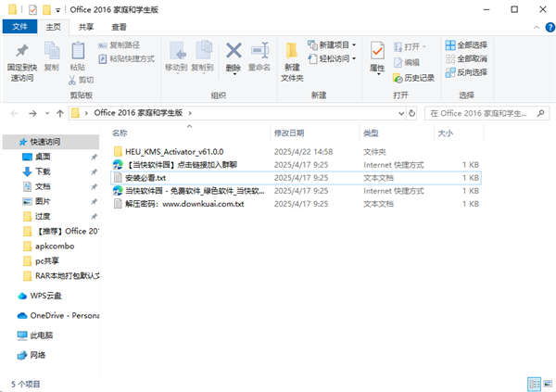This screenshot has width=556, height=392.
Task: Open Downloads (下载) in sidebar
Action: (x=43, y=171)
